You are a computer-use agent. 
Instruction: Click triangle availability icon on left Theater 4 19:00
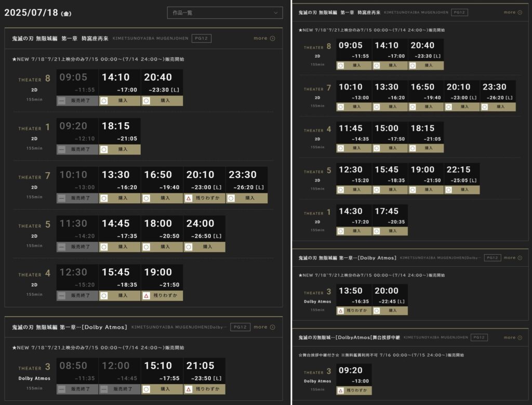(x=147, y=295)
